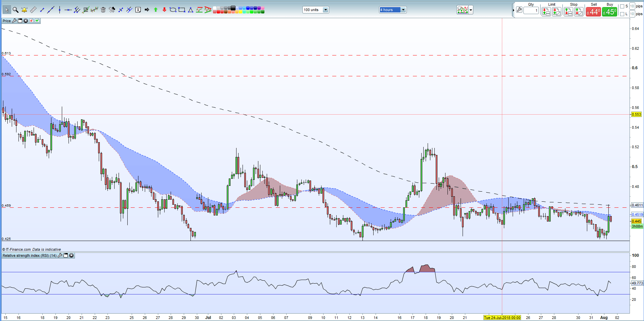Viewport: 644px width, 321px height.
Task: Draw an ellipse shape on the chart
Action: point(173,10)
